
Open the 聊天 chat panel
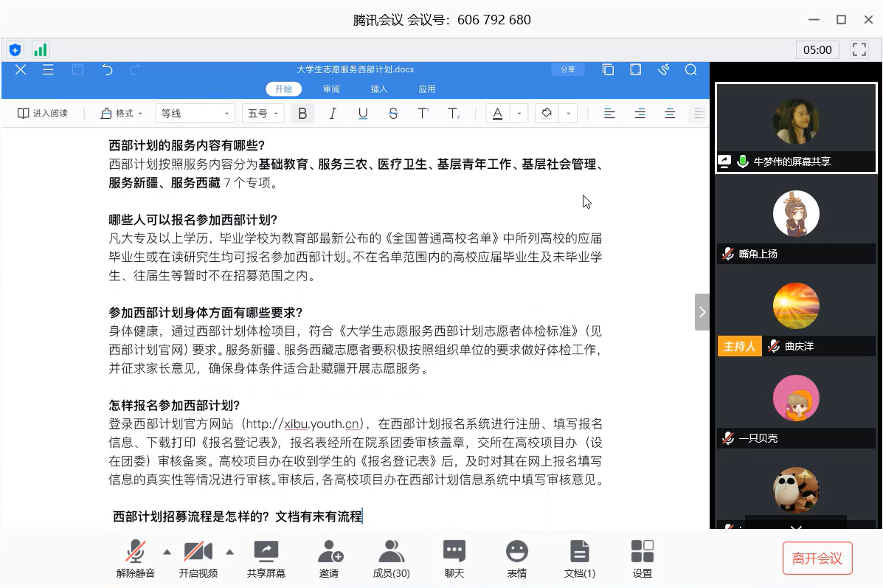coord(454,558)
